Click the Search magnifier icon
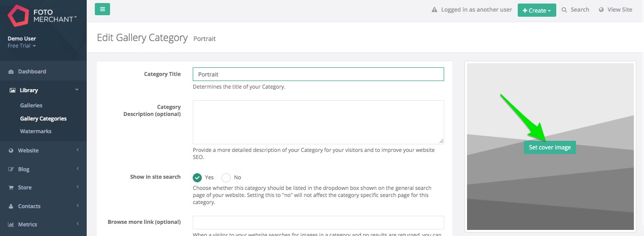 click(x=564, y=10)
